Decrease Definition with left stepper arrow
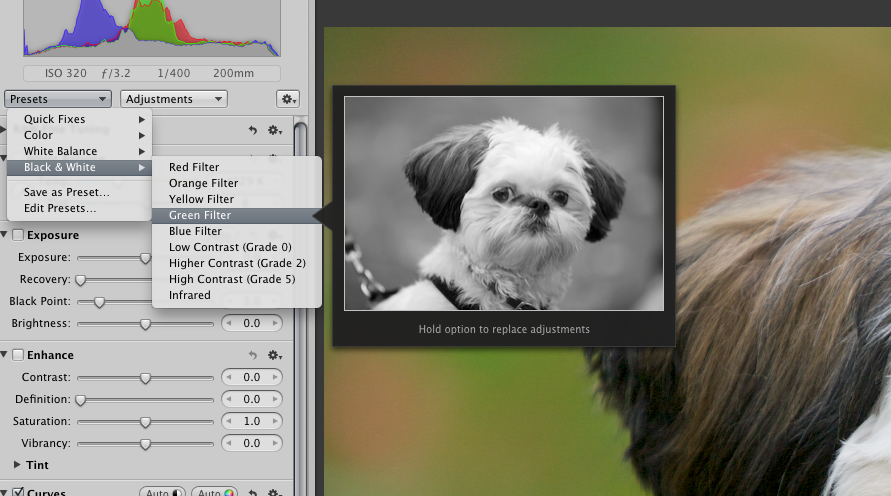Screen dimensions: 891x496 (228, 399)
